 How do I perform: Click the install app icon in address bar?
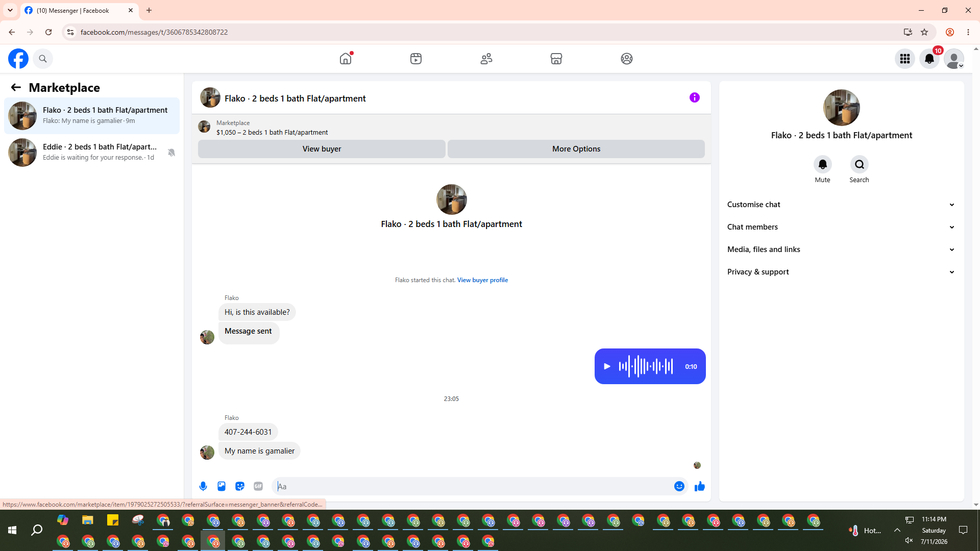tap(908, 32)
